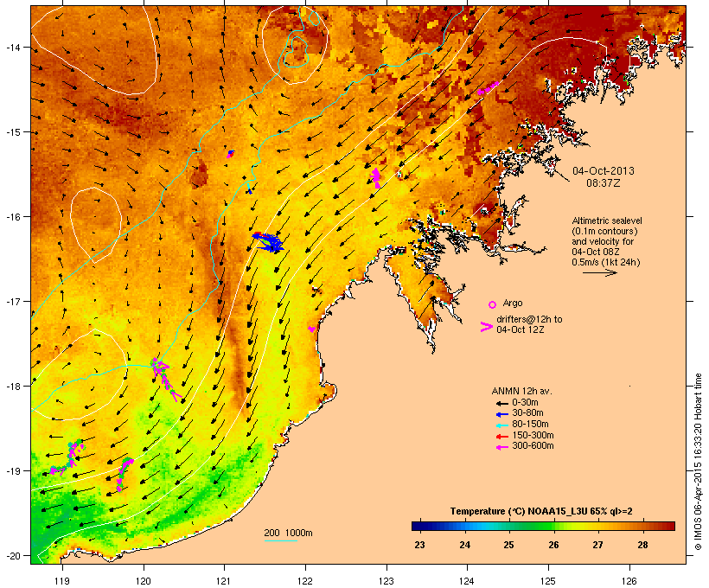Viewport: 709px width, 588px height.
Task: Click the magenta drifters arrowhead legend symbol
Action: [x=486, y=327]
